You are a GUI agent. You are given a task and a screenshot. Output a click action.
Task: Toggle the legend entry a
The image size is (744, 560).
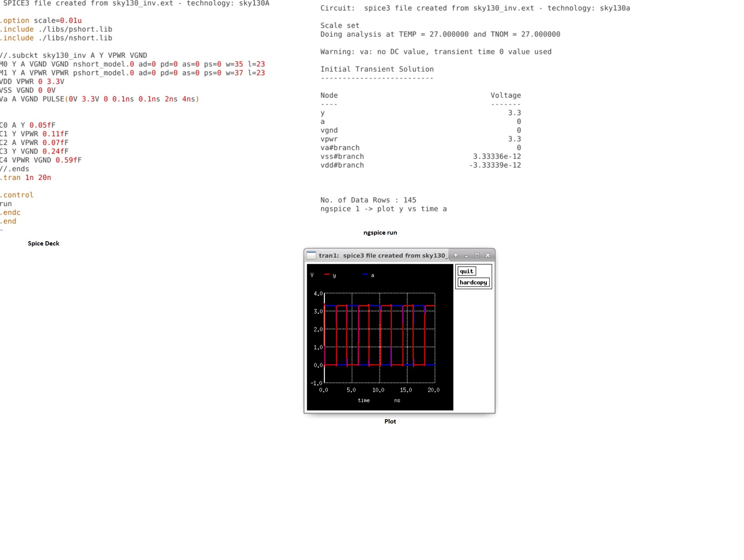pyautogui.click(x=372, y=275)
